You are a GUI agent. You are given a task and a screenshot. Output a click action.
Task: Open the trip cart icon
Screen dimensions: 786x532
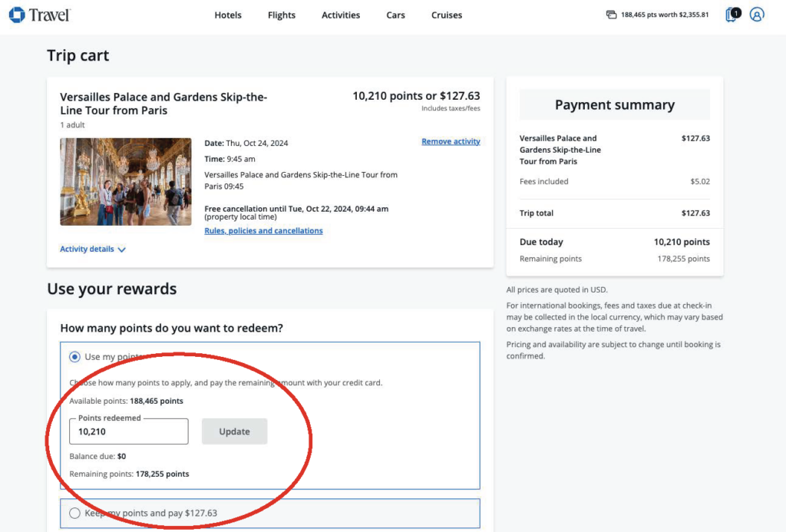732,15
